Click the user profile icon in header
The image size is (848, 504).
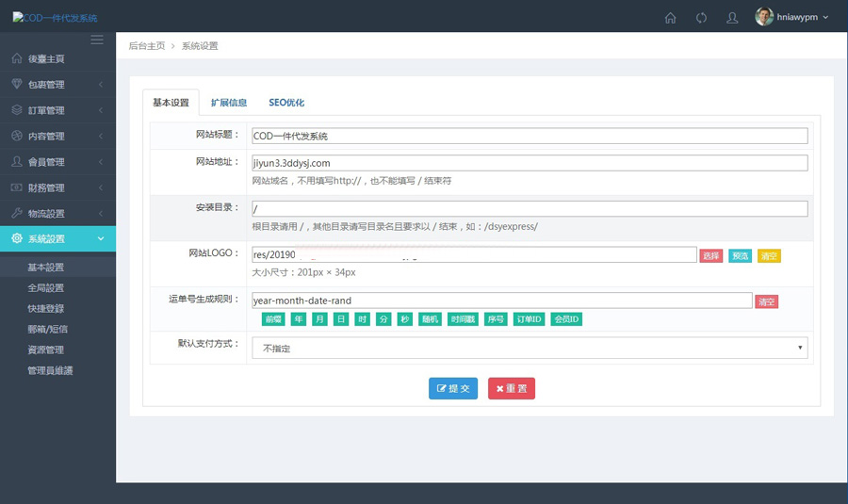732,17
